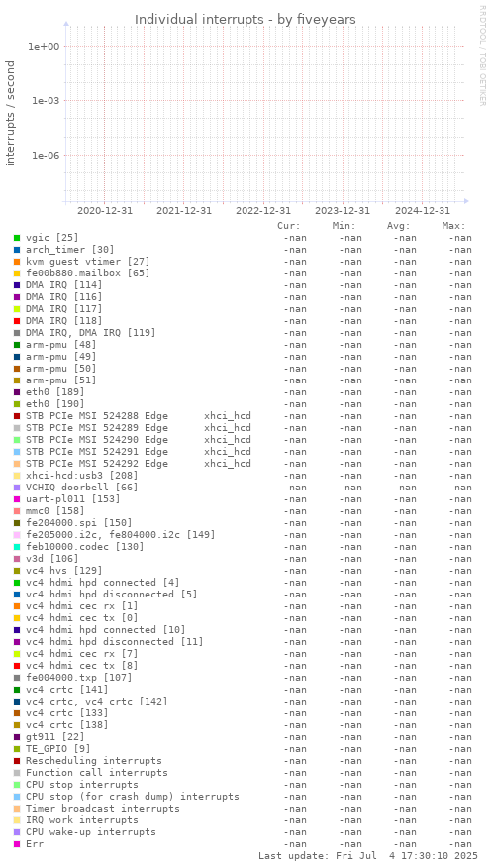Click the 'STB PCIe MSI 524290 Edge' label
Viewport: 492px width, 868px height.
click(97, 440)
